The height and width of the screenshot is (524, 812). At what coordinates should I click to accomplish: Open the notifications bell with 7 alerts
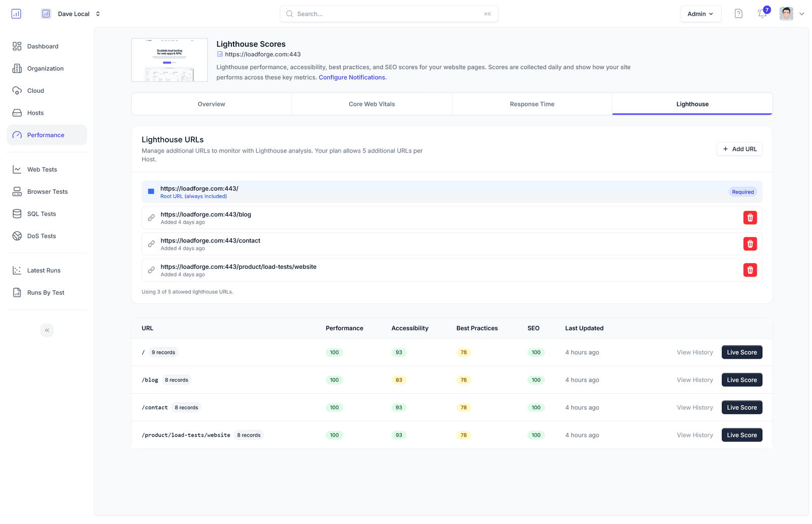click(761, 14)
